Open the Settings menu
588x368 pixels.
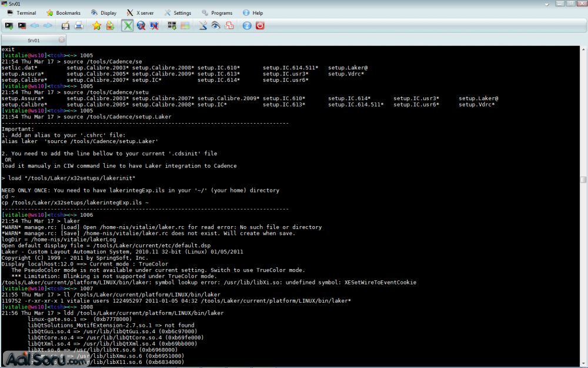(178, 13)
